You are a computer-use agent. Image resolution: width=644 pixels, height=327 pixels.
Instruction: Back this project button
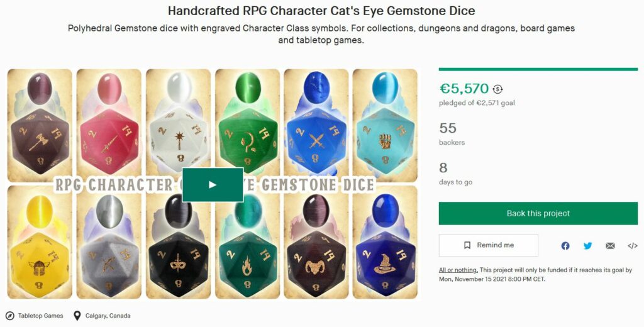(538, 213)
